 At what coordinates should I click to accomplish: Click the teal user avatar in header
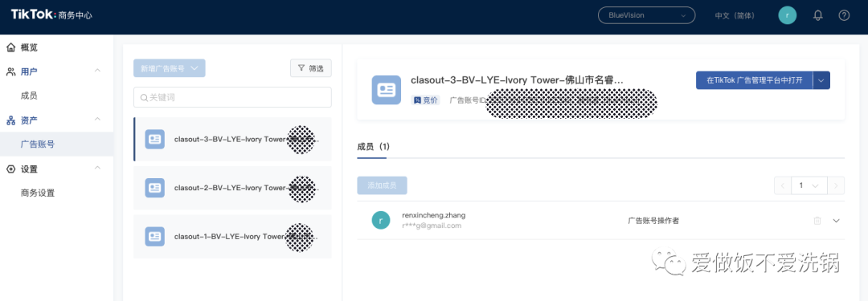[x=787, y=15]
